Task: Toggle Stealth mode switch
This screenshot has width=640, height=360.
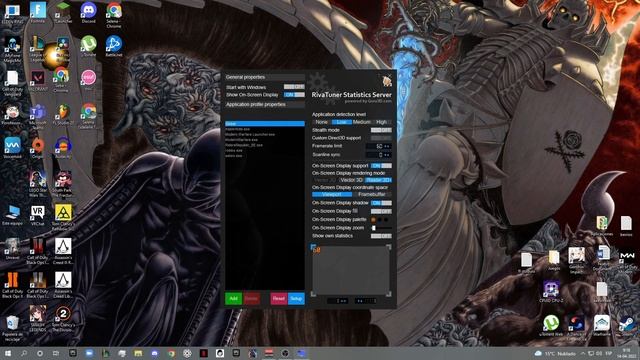Action: 381,130
